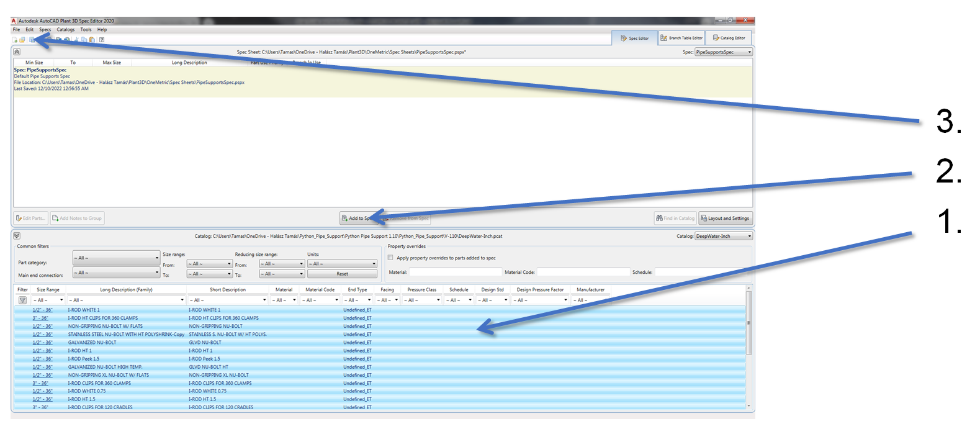Open the Tools menu
Image resolution: width=980 pixels, height=429 pixels.
[86, 30]
